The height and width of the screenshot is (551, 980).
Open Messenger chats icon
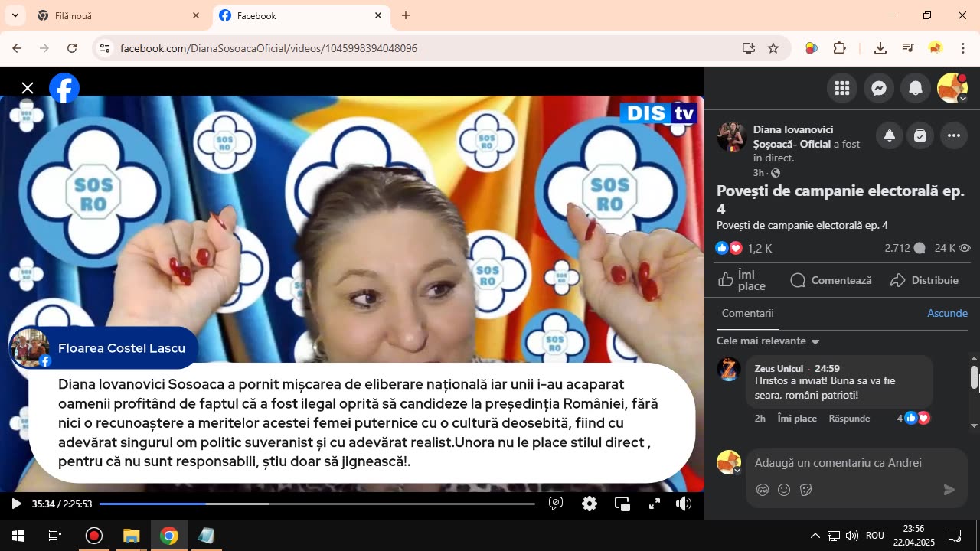tap(879, 89)
